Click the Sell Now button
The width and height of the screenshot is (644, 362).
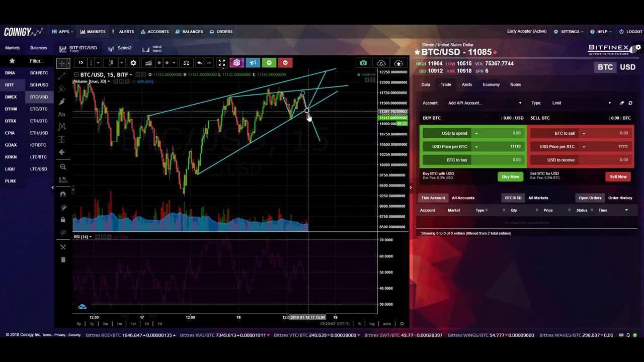(x=618, y=176)
